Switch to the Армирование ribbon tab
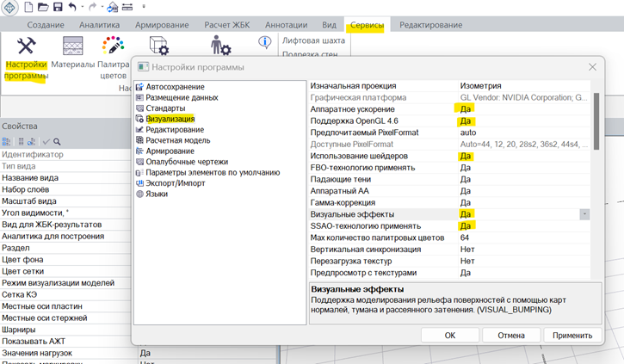Image resolution: width=624 pixels, height=364 pixels. tap(161, 26)
